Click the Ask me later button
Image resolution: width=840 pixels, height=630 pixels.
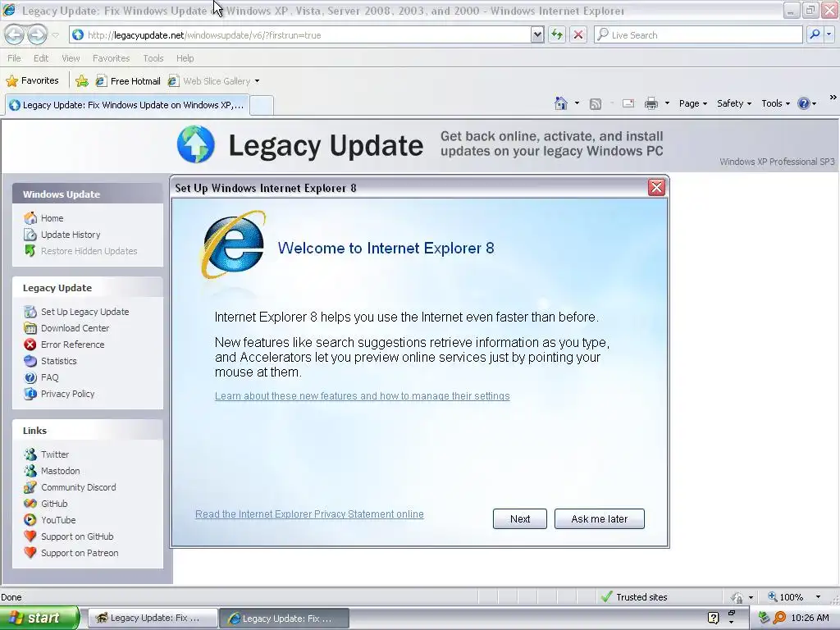(x=599, y=518)
